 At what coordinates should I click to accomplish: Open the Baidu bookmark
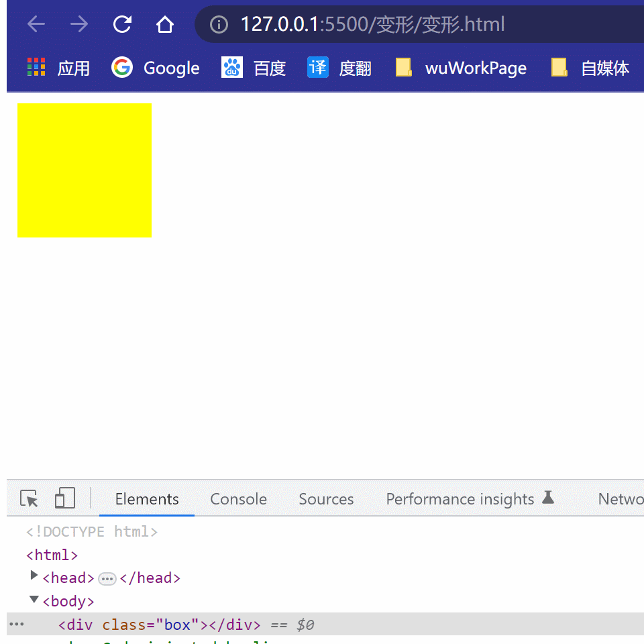pyautogui.click(x=254, y=68)
